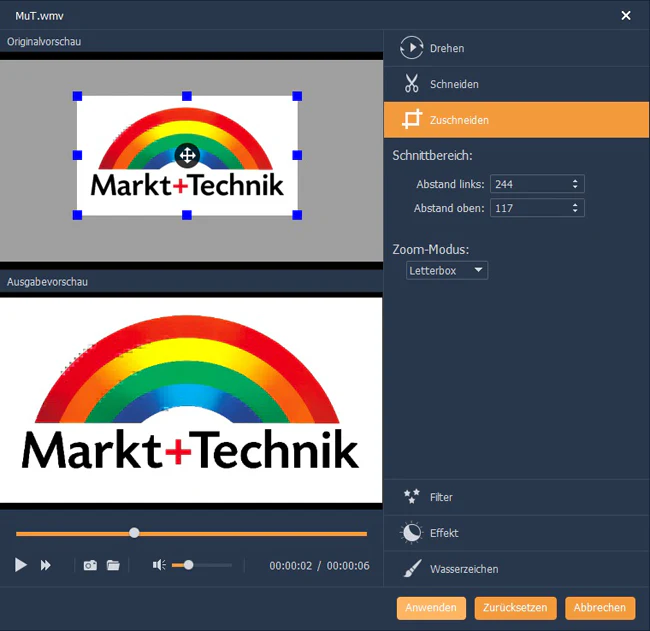
Task: Click the crop Zuschneiden icon
Action: 412,119
